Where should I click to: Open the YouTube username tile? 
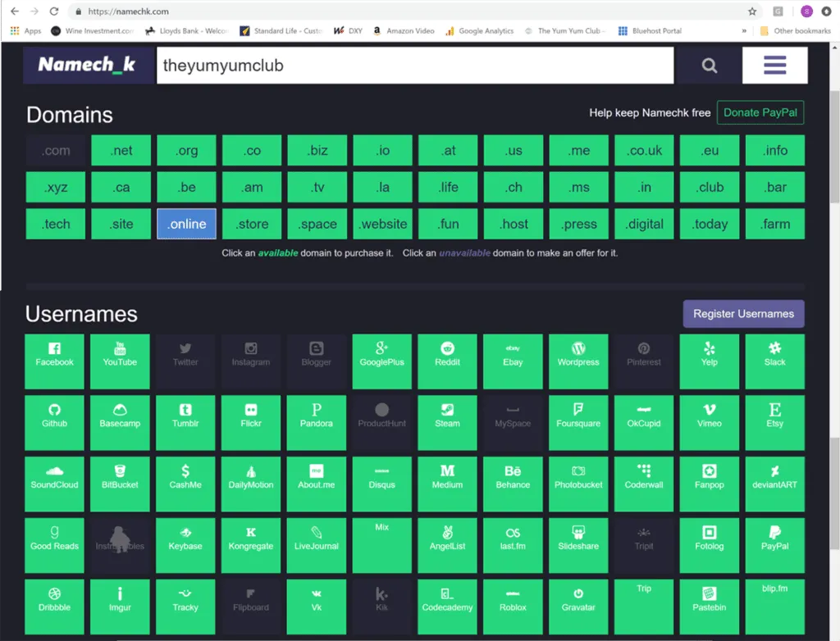pos(120,361)
